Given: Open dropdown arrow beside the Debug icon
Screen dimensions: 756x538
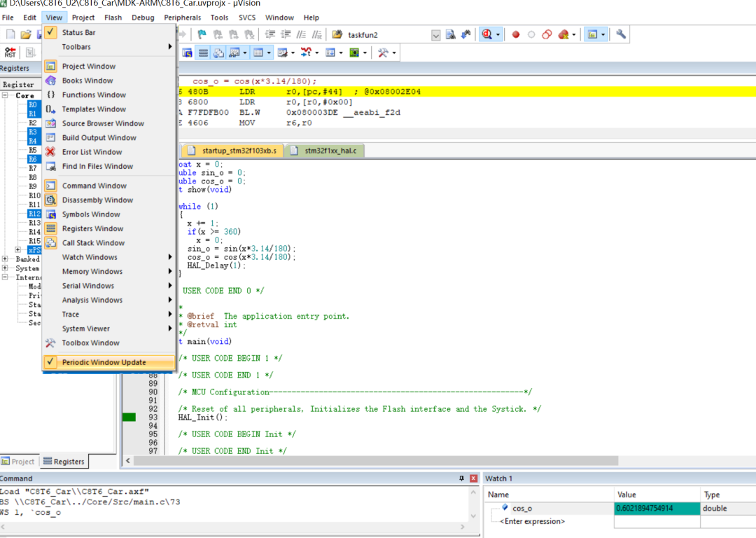Looking at the screenshot, I should (x=498, y=35).
